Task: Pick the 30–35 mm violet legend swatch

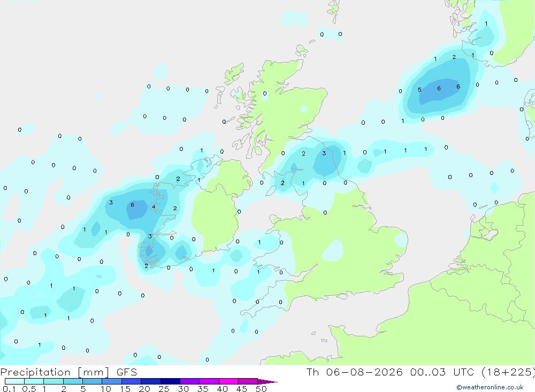Action: pyautogui.click(x=190, y=381)
